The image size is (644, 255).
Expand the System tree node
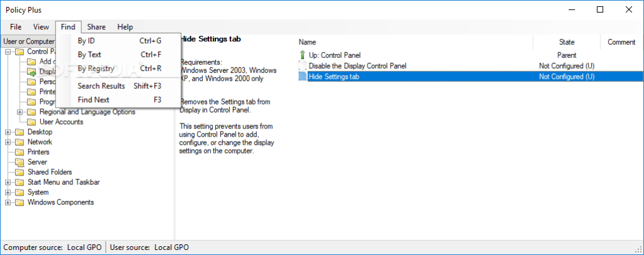click(8, 193)
